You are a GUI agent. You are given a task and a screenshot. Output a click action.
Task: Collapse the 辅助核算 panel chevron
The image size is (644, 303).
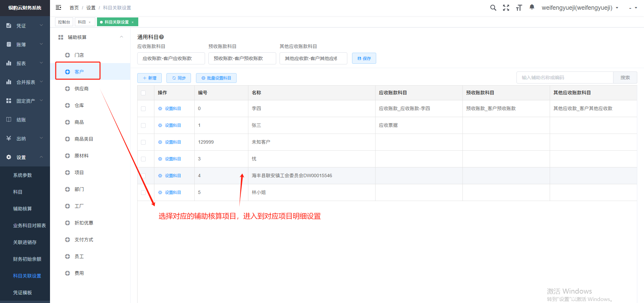121,37
